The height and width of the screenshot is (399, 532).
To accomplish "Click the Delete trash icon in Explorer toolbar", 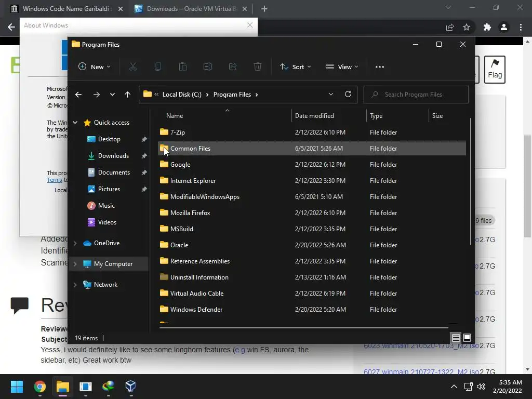I will click(258, 67).
